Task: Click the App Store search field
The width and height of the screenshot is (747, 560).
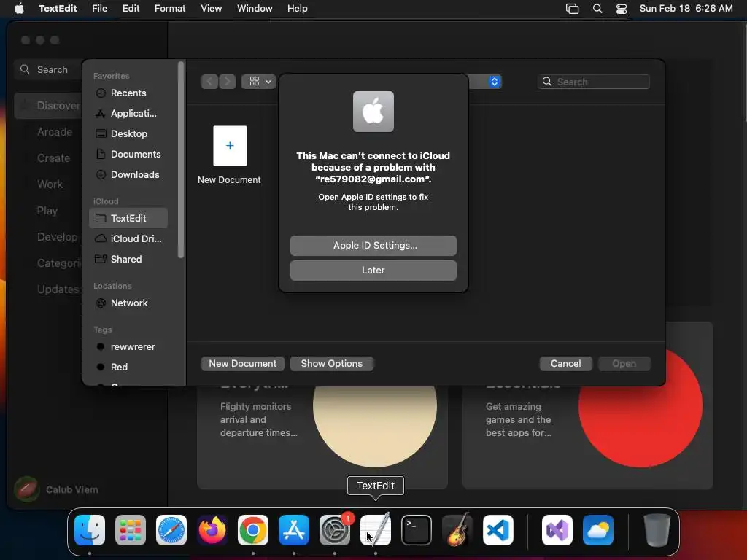Action: click(48, 69)
